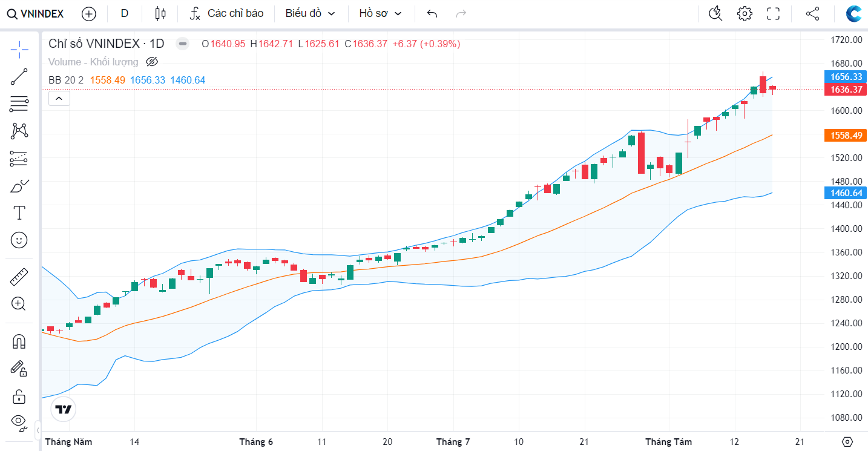
Task: Click the 1656.33 upper band price label
Action: pos(846,77)
